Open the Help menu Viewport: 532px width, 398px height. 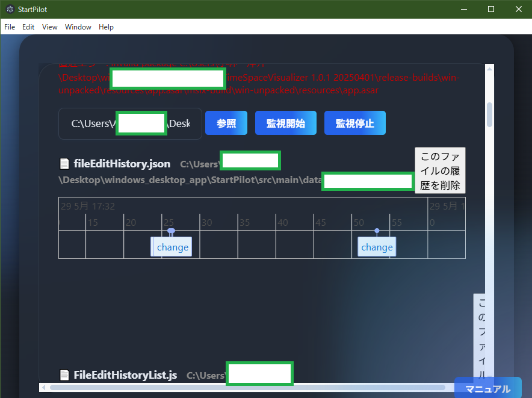[x=106, y=27]
